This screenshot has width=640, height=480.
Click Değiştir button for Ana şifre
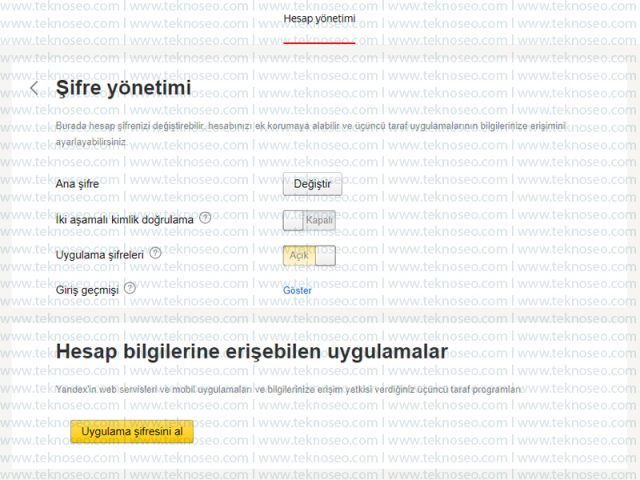click(312, 184)
